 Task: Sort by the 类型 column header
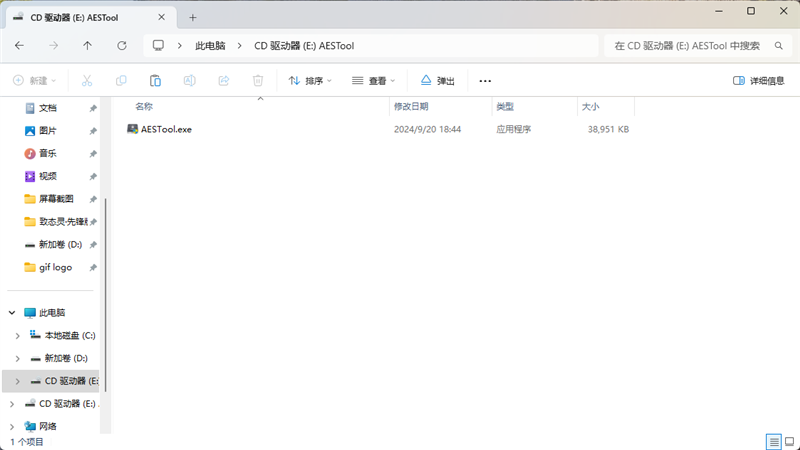[x=505, y=107]
